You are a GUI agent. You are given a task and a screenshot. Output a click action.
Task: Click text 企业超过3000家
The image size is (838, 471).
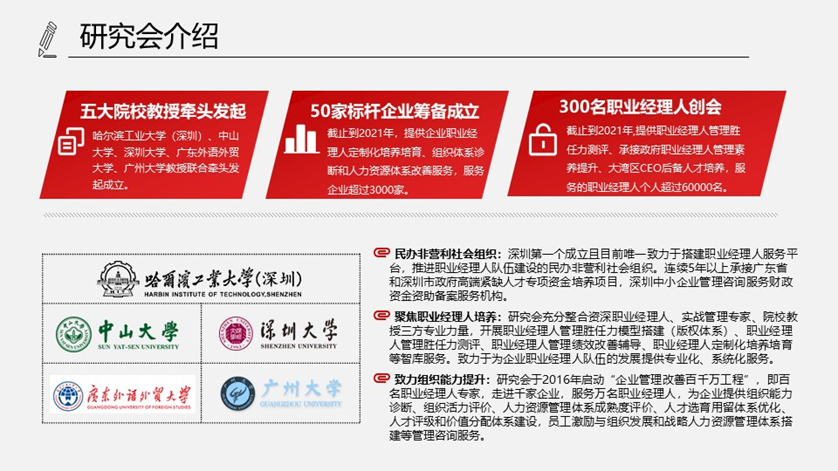[366, 189]
